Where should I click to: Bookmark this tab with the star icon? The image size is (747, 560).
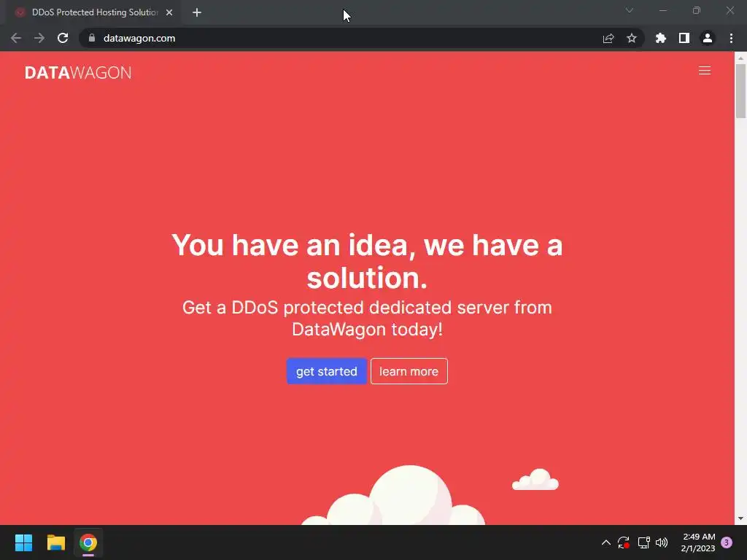pos(632,38)
